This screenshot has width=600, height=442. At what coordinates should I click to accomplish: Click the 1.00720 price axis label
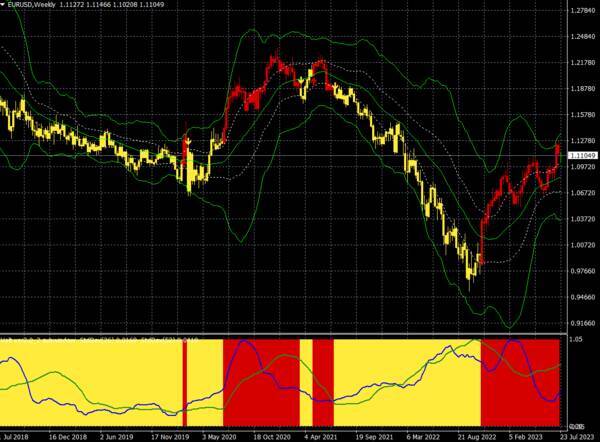pyautogui.click(x=583, y=245)
